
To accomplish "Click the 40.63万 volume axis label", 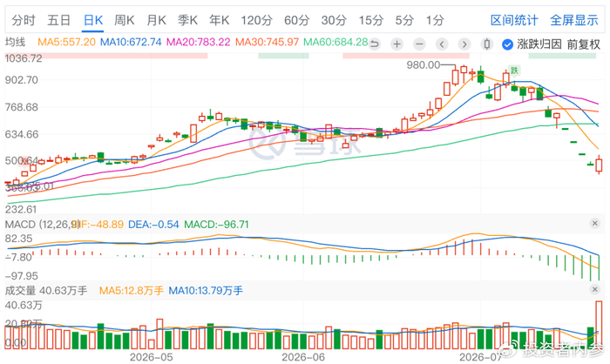I will point(24,306).
